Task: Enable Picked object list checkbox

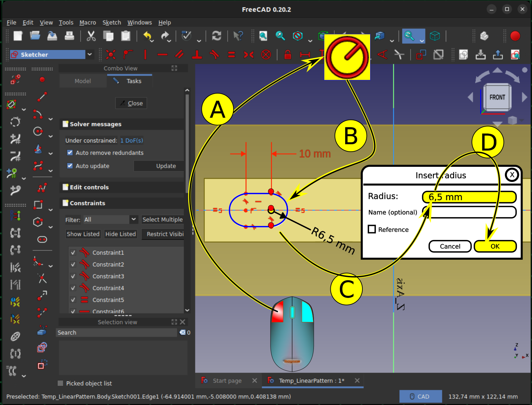Action: tap(60, 383)
